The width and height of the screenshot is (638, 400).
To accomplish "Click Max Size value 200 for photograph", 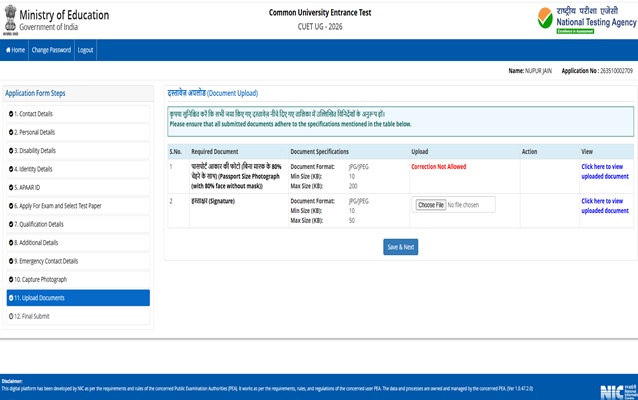I will 353,186.
